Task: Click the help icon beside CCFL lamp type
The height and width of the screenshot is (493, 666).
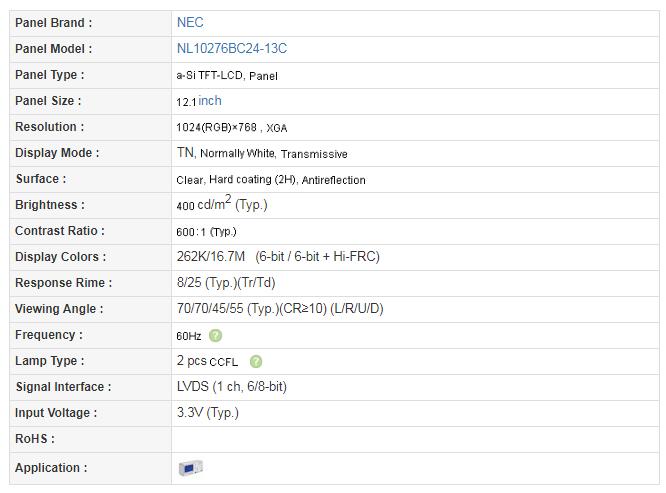Action: [x=256, y=361]
